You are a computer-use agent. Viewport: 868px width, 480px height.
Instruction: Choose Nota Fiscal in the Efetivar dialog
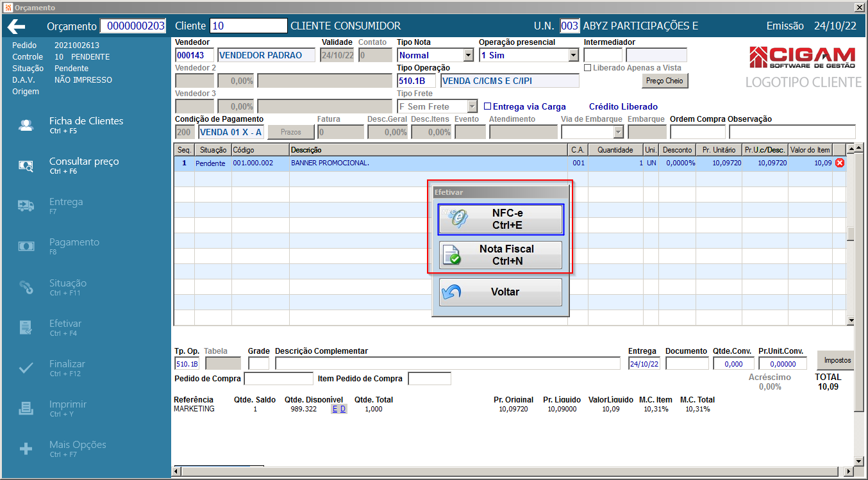tap(501, 255)
